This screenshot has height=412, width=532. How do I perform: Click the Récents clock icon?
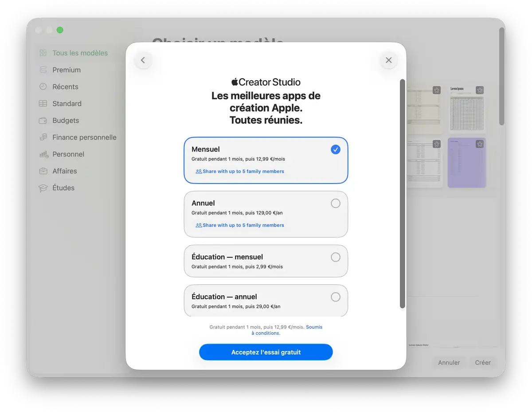pyautogui.click(x=43, y=87)
